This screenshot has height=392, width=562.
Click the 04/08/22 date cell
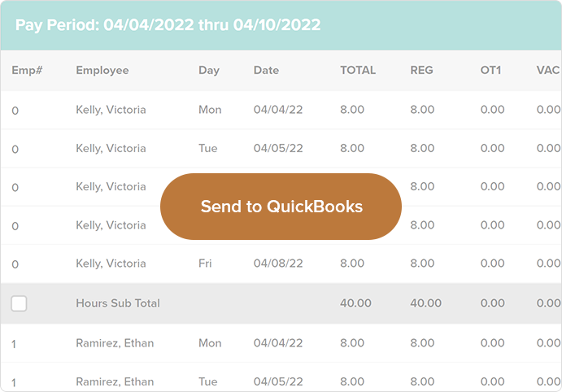coord(278,263)
